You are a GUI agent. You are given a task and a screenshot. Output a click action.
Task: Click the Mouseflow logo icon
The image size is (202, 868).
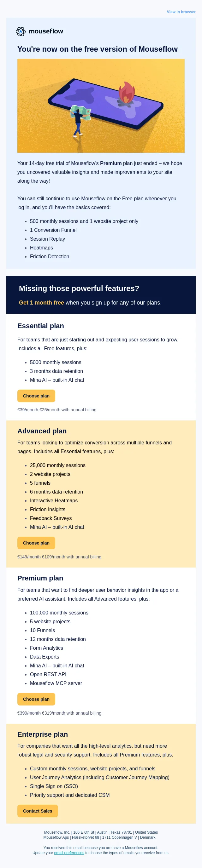[x=21, y=31]
